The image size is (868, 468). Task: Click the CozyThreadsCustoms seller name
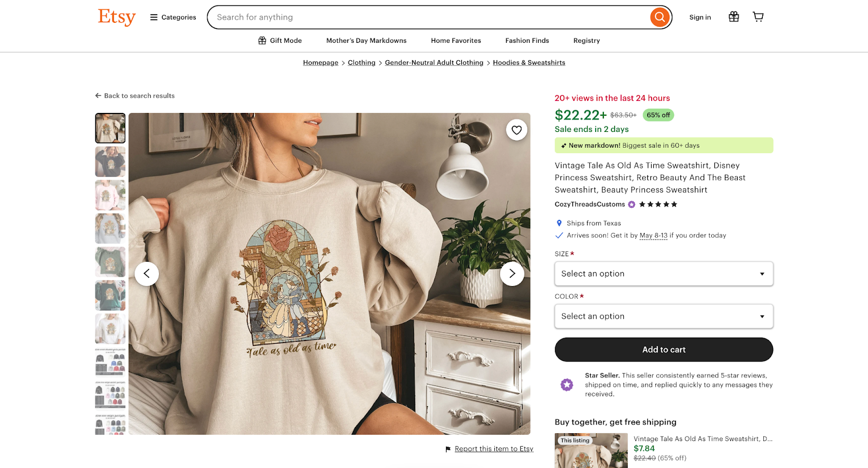589,204
